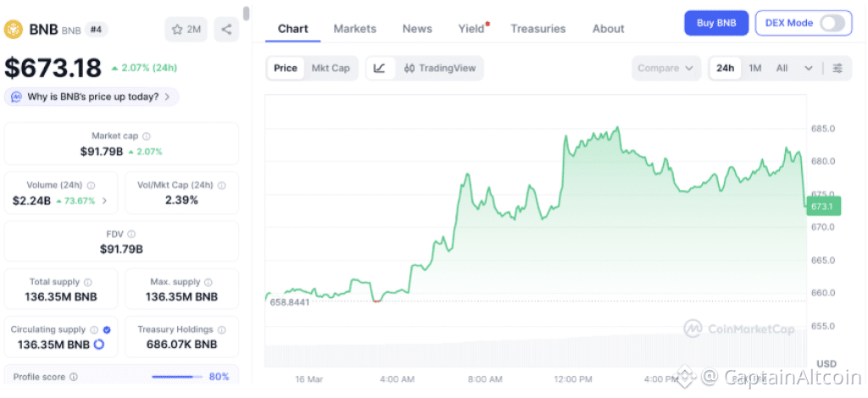Select the 1M time range

pos(754,68)
